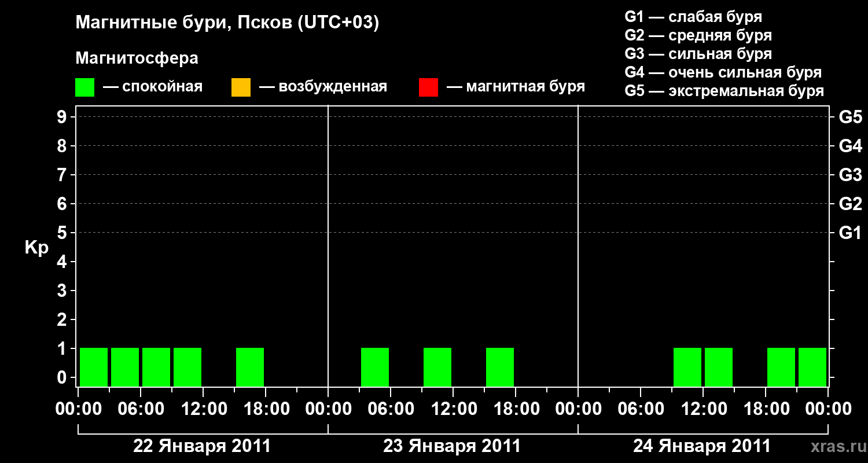Click the '06:00' tick label under 24 January
Screen dimensions: 868x463
641,409
